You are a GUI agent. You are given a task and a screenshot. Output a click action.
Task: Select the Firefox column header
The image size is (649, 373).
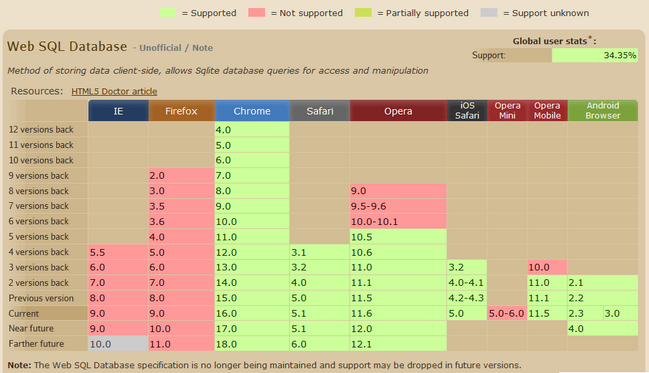coord(181,111)
